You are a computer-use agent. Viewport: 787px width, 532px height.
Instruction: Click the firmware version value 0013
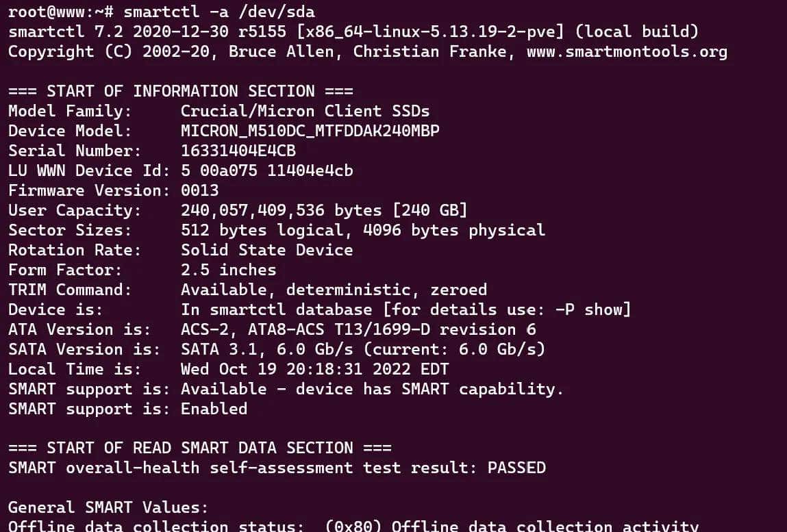199,190
